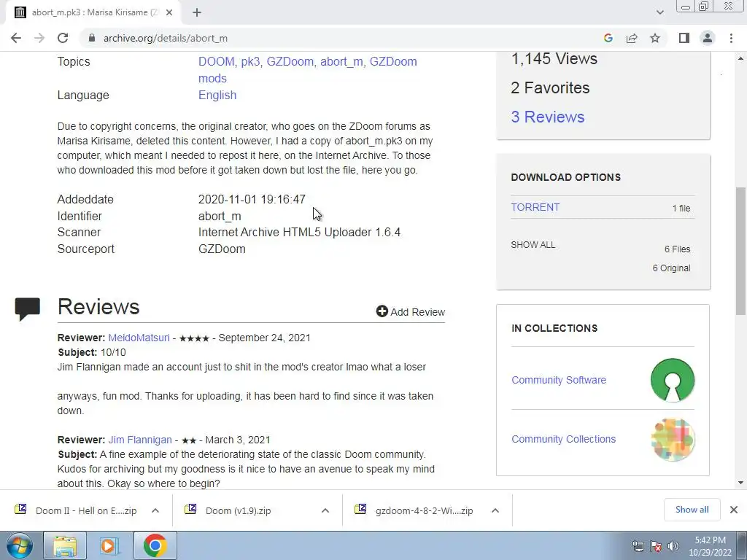The height and width of the screenshot is (560, 747).
Task: Bookmark this page with the star icon
Action: [x=655, y=38]
